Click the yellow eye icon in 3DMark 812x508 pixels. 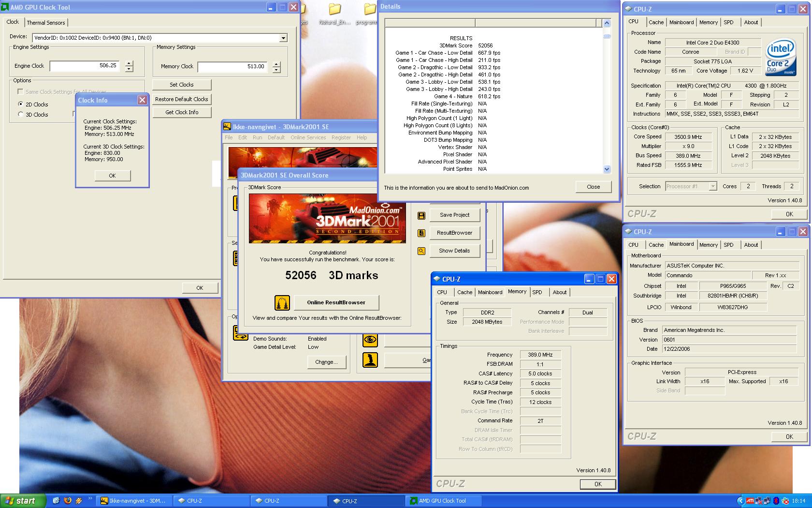[370, 340]
